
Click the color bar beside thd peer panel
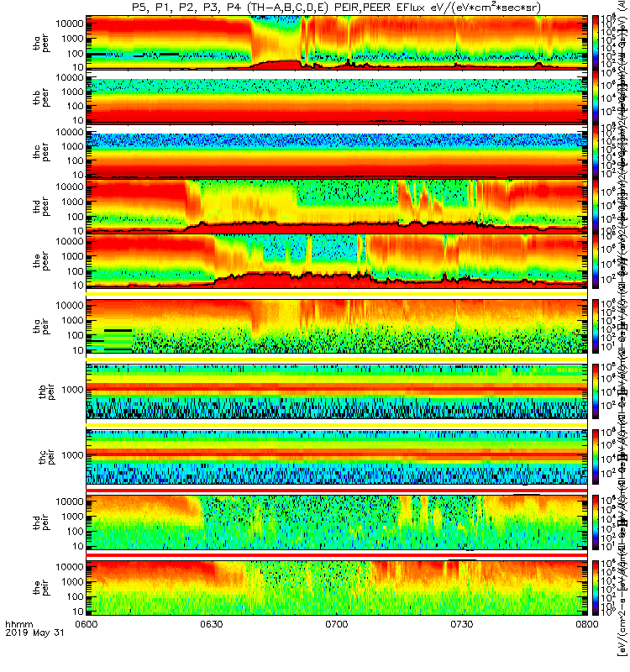596,206
